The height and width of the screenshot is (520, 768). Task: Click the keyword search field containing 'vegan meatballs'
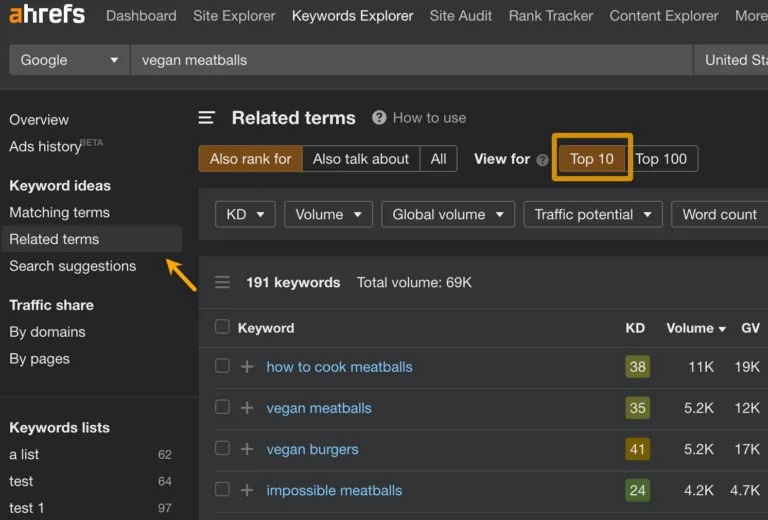tap(411, 60)
